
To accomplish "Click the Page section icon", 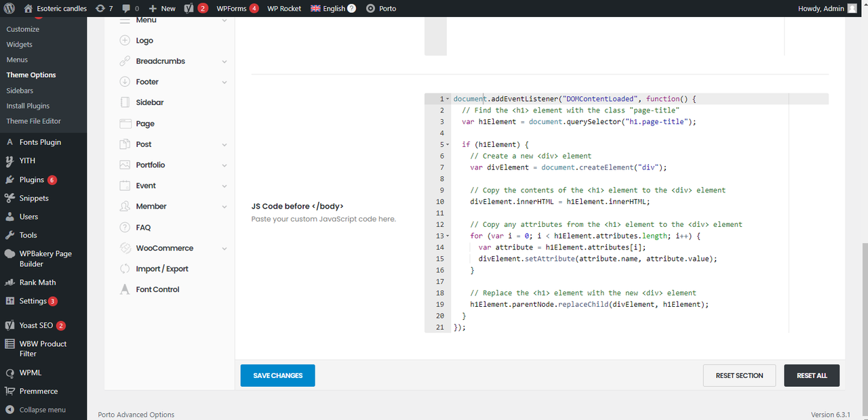I will pos(125,124).
